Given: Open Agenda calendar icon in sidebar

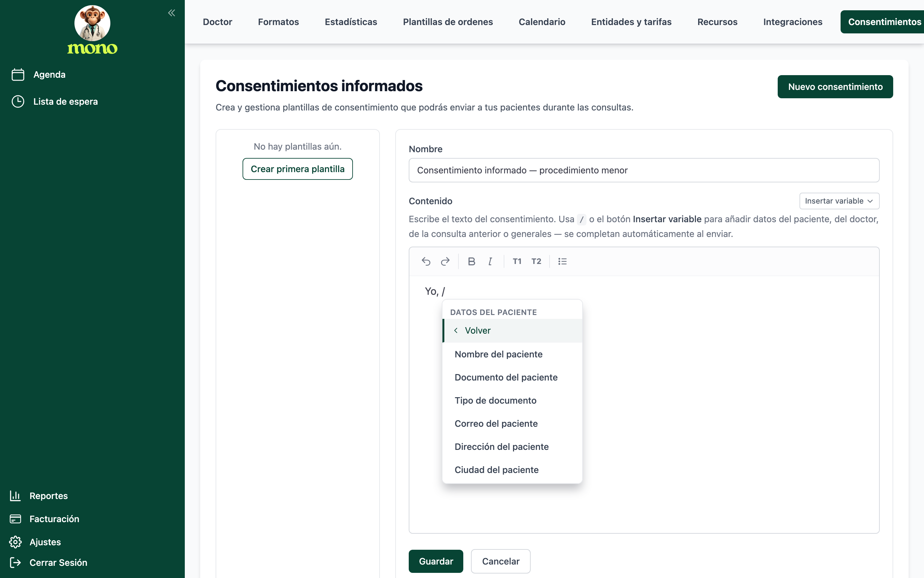Looking at the screenshot, I should coord(18,74).
